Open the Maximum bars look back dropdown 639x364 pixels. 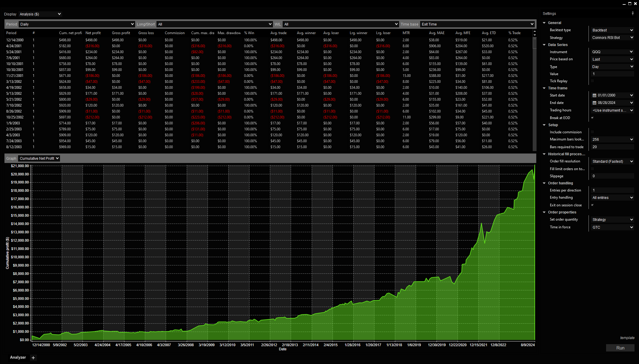coord(613,139)
